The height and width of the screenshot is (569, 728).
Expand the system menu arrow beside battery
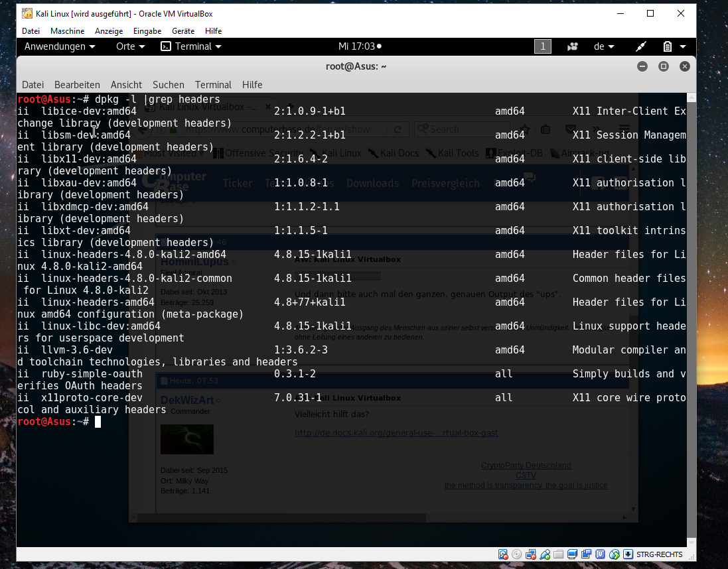[x=682, y=46]
